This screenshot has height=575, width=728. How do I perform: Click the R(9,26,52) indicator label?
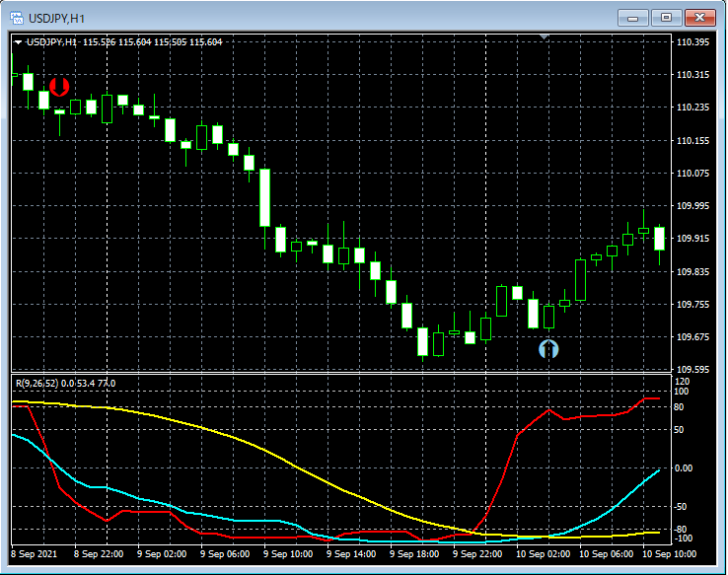click(35, 383)
